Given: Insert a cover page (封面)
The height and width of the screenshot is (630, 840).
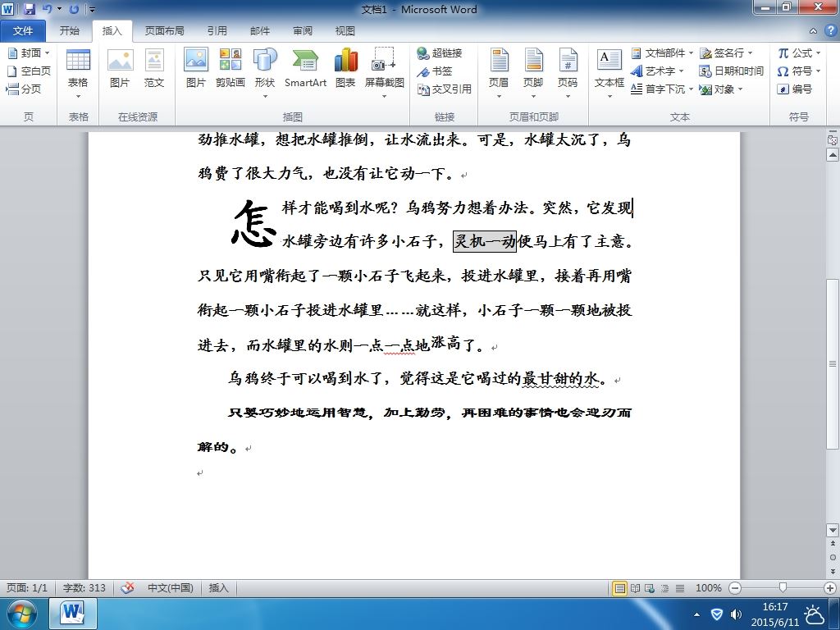Looking at the screenshot, I should 29,52.
